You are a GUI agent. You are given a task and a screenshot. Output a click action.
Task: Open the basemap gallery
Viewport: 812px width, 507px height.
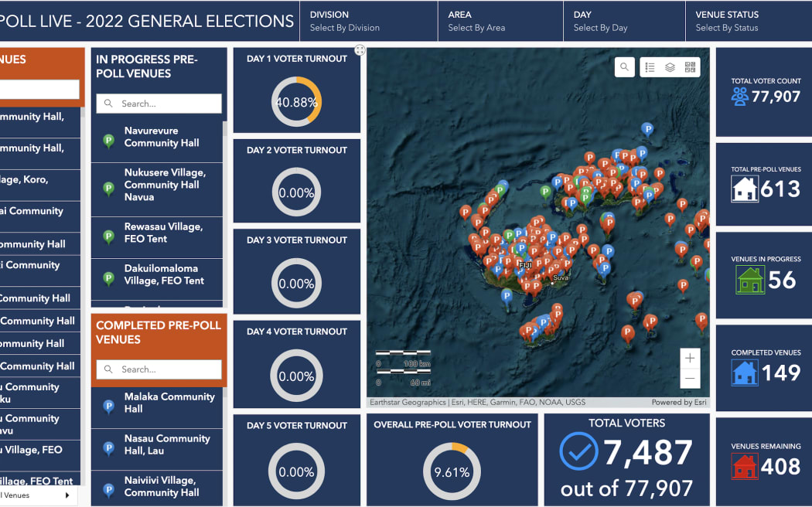click(689, 66)
